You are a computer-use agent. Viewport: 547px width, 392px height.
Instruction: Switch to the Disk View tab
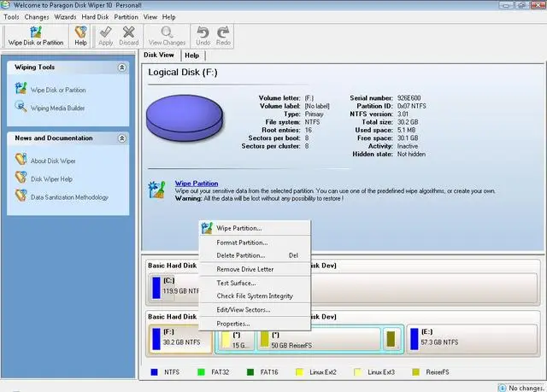[159, 55]
